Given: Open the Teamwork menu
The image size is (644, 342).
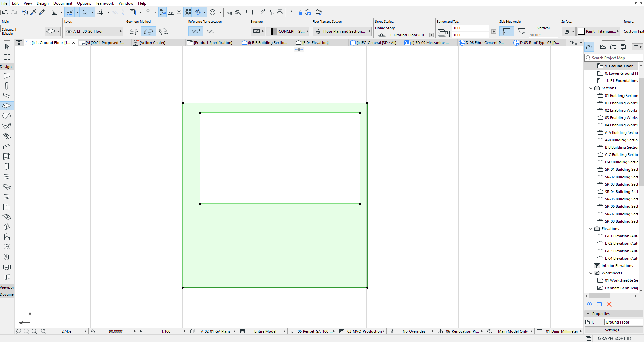Looking at the screenshot, I should tap(105, 3).
